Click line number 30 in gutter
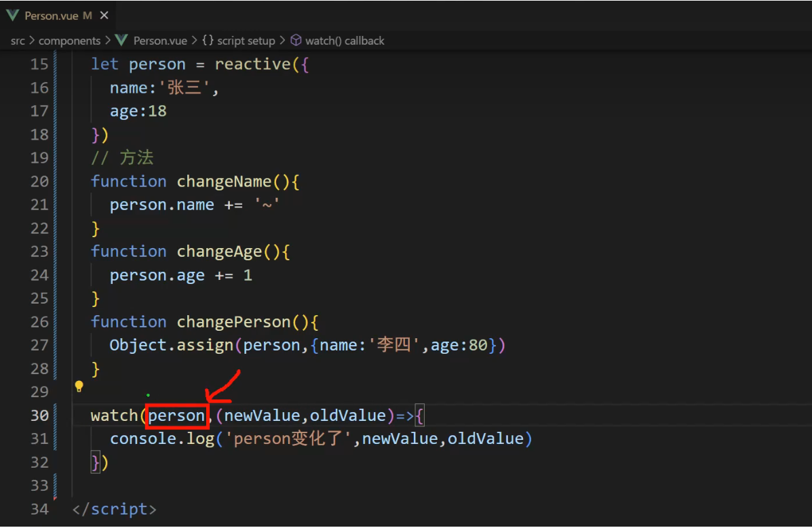The image size is (812, 528). [39, 415]
